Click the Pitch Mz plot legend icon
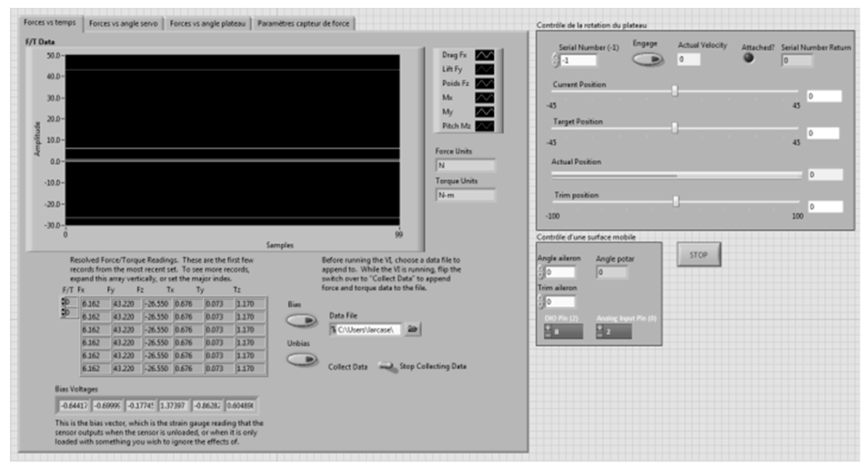The width and height of the screenshot is (868, 472). [484, 126]
